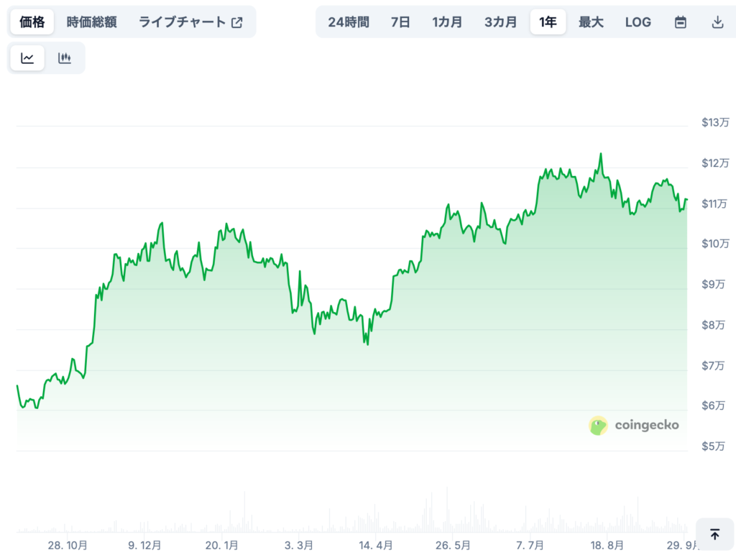Choose the 7日 time range

(400, 22)
